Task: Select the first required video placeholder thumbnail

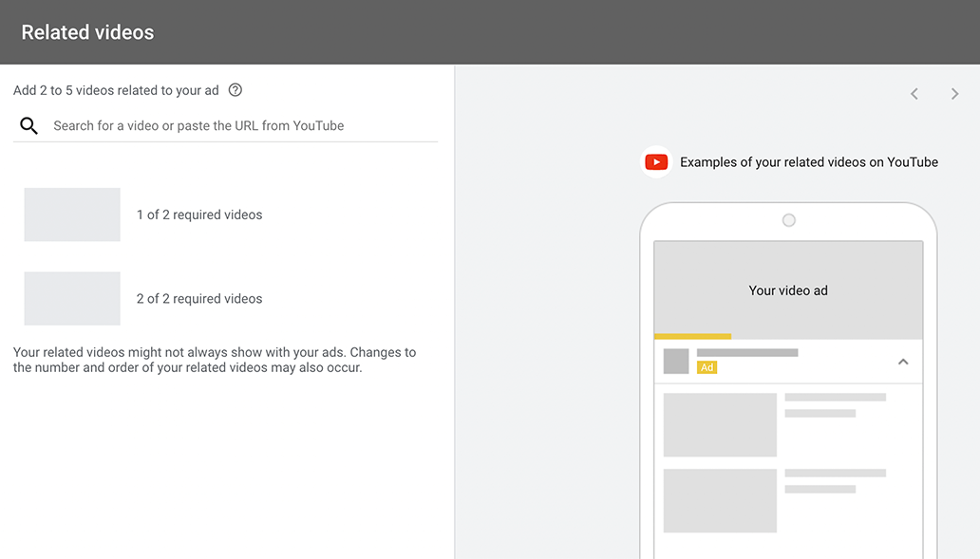Action: pyautogui.click(x=72, y=214)
